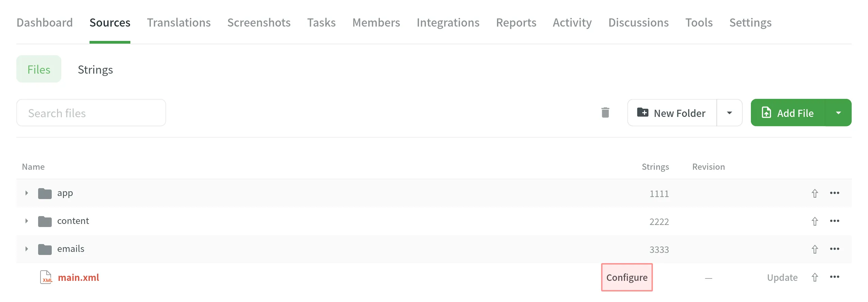Click the highlighted Configure button for main.xml
This screenshot has width=868, height=302.
(x=627, y=277)
